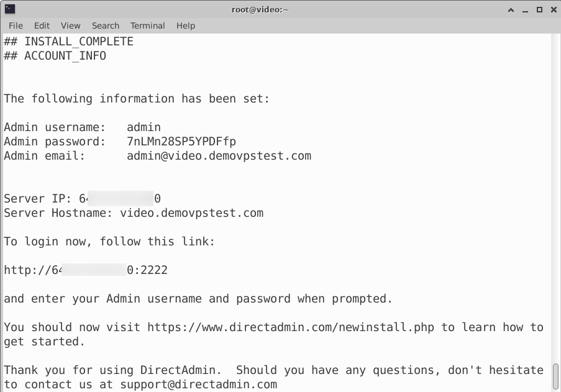
Task: Click the terminal icon in title bar
Action: [10, 9]
